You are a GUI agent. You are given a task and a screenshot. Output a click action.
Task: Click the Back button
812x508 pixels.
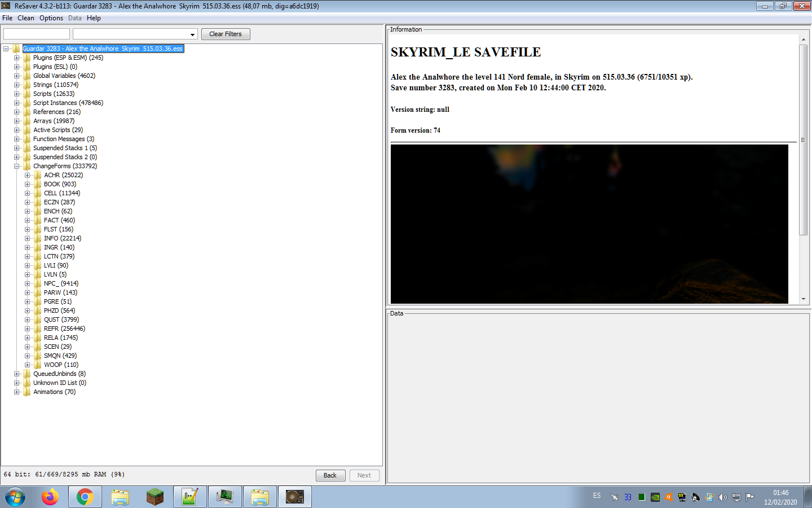pyautogui.click(x=330, y=475)
